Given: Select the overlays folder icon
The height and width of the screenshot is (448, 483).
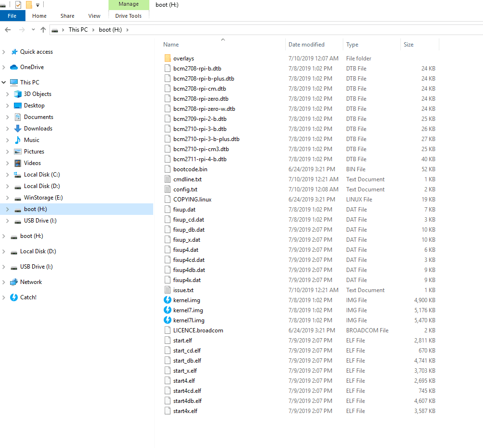Looking at the screenshot, I should 168,58.
